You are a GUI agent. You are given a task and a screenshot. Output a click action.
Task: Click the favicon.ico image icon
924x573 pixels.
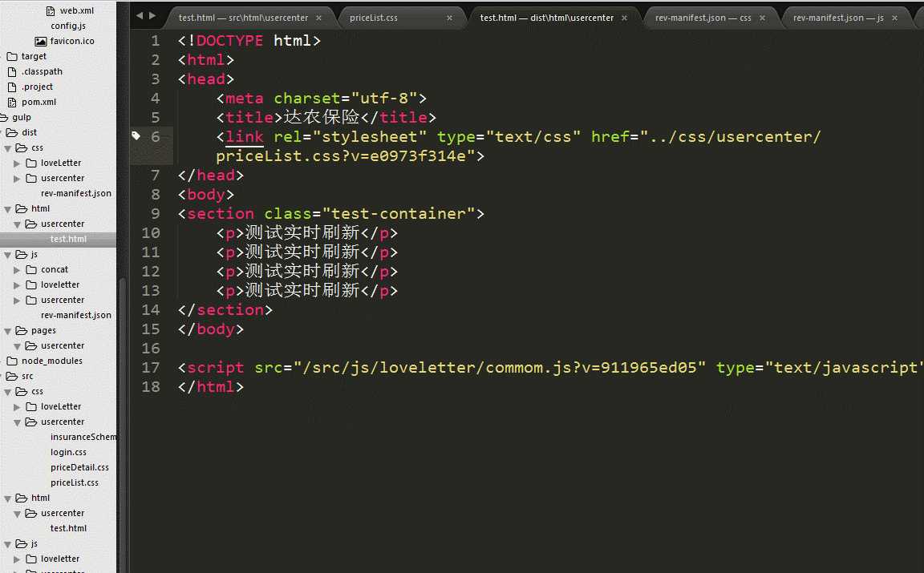pos(41,41)
